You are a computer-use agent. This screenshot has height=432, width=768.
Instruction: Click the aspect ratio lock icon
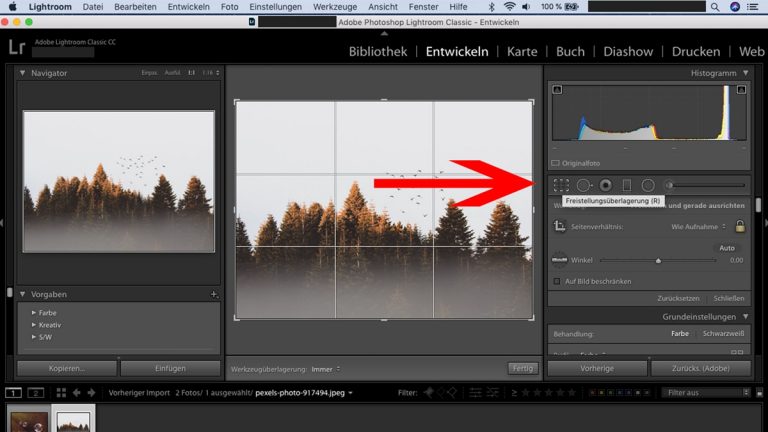pos(740,227)
